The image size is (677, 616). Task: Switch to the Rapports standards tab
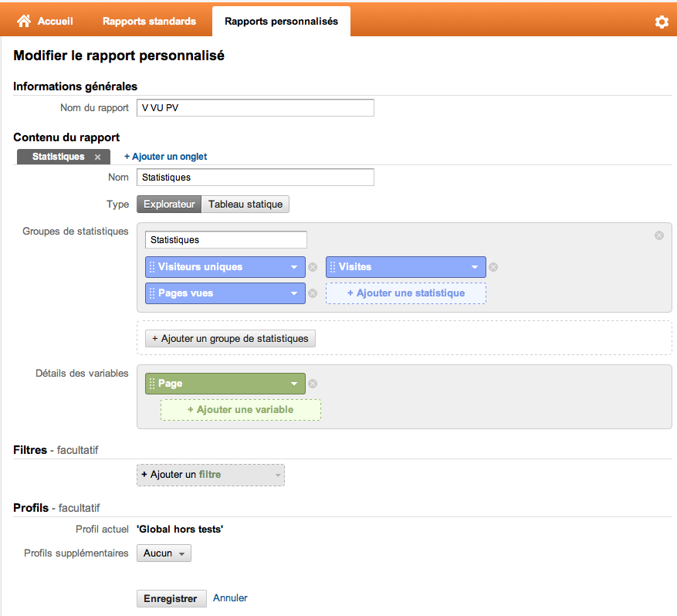click(x=150, y=21)
